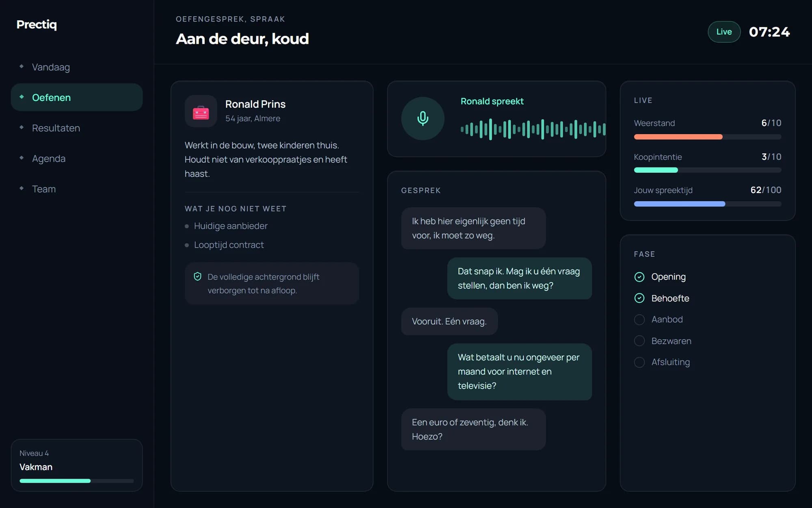Select Oefenen in the sidebar
Viewport: 812px width, 508px height.
pos(77,98)
